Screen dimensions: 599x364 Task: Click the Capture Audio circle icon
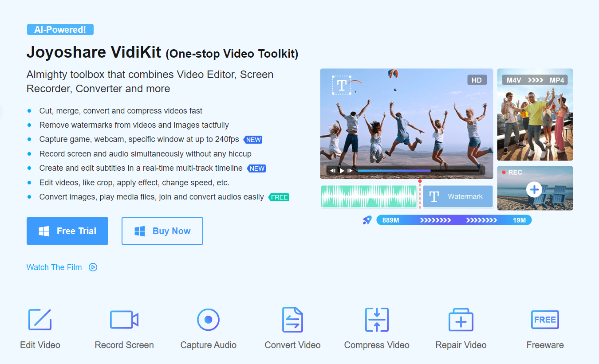[x=209, y=319]
